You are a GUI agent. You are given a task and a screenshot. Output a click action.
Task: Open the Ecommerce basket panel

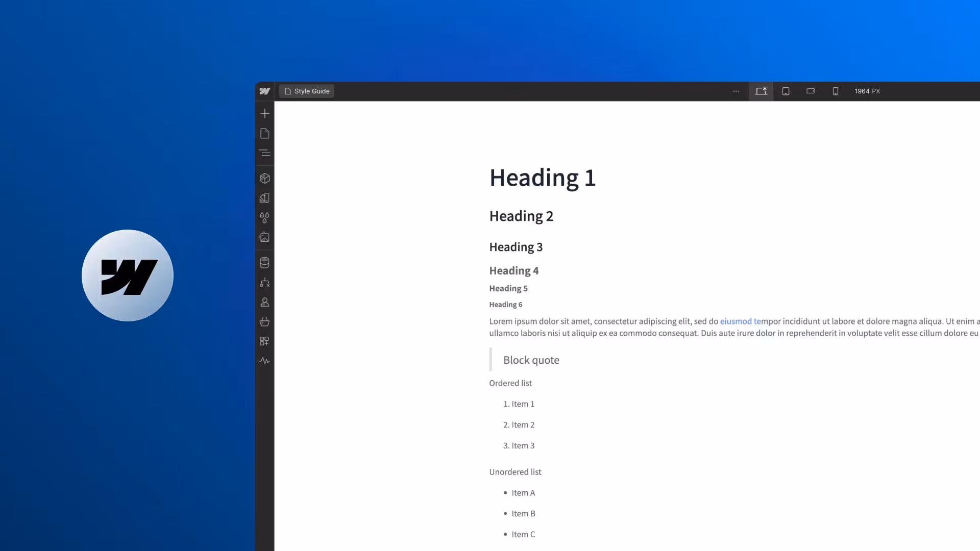(x=264, y=321)
